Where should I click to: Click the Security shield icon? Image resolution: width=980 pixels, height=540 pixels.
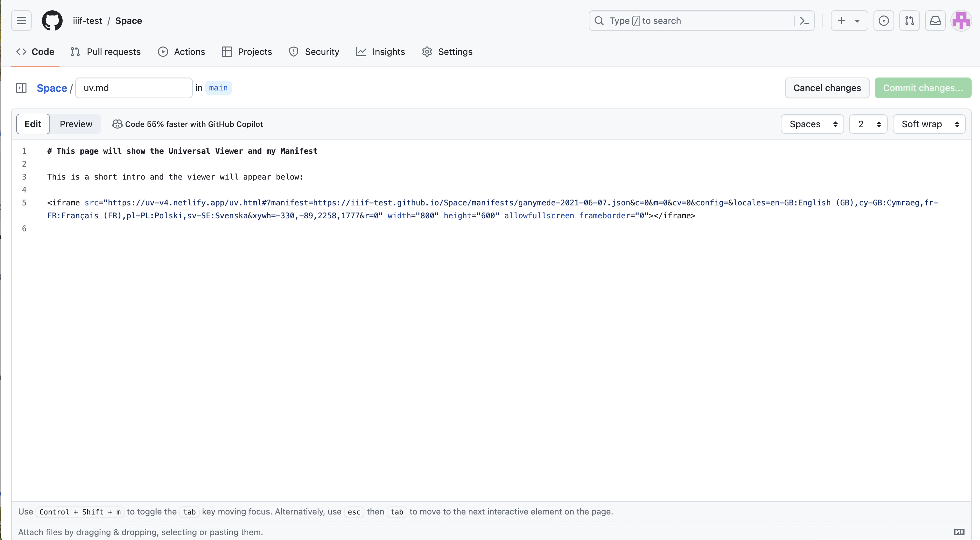coord(294,51)
